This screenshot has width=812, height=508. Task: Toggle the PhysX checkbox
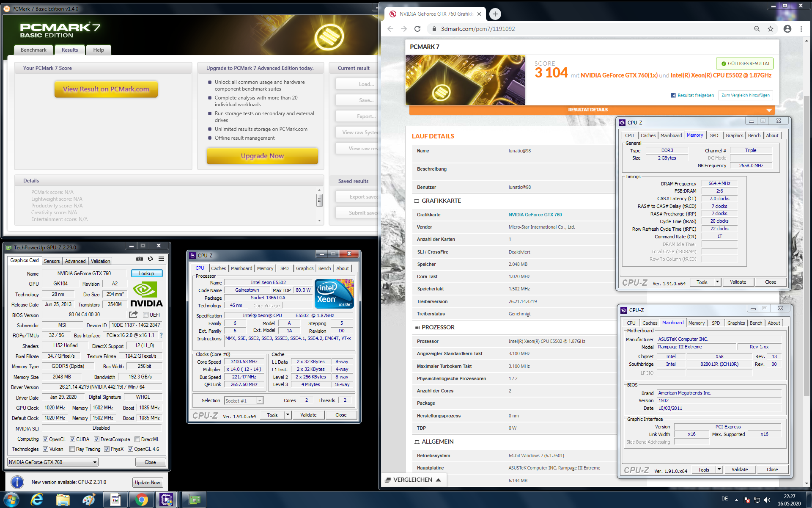(107, 449)
